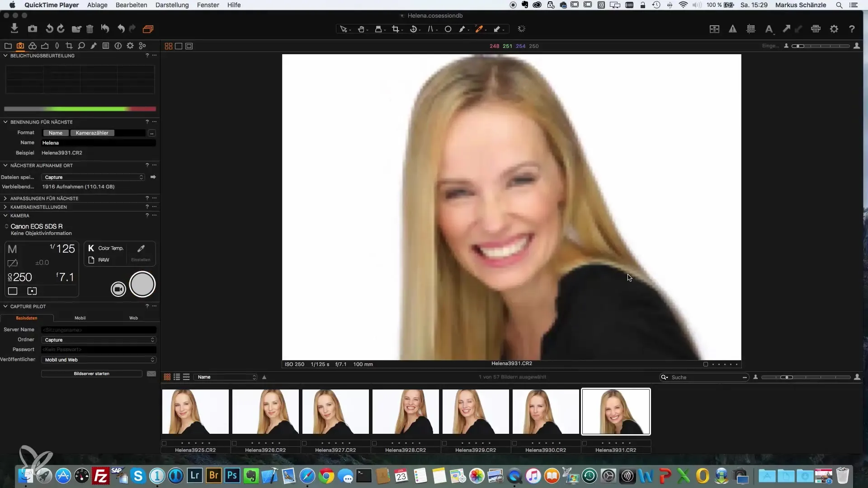Click the exposure warning triangle icon
Viewport: 868px width, 488px height.
click(733, 29)
